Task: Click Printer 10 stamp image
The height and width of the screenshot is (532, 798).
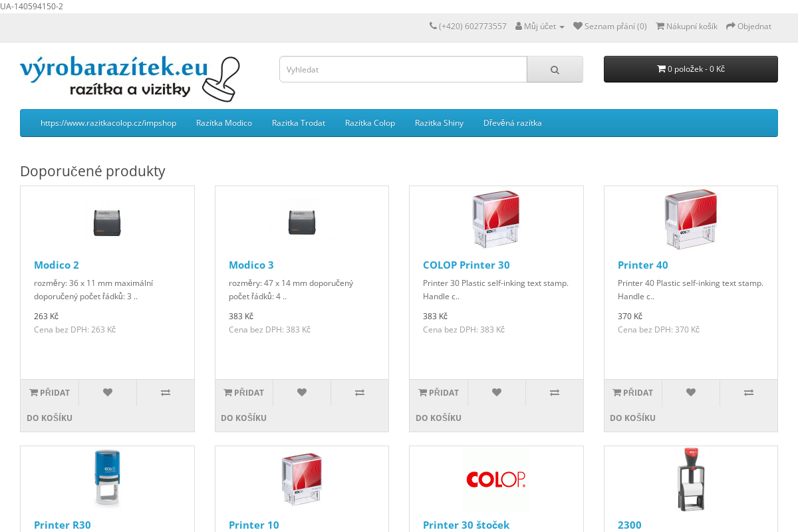Action: (x=302, y=479)
